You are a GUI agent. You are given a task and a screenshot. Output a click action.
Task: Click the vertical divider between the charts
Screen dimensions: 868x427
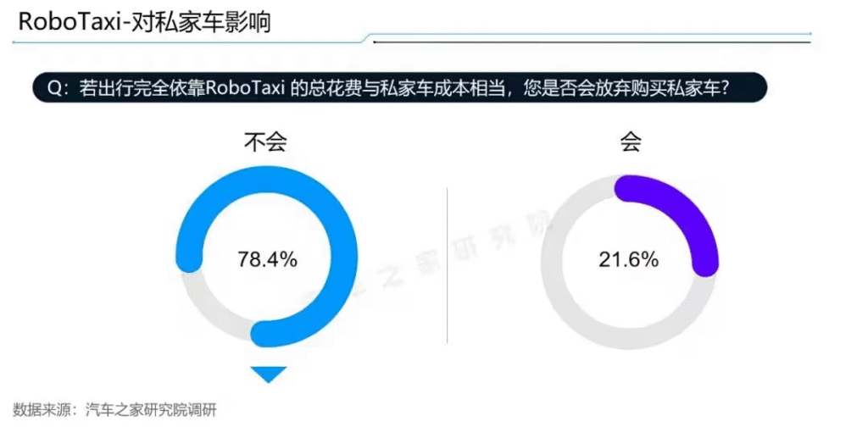[x=448, y=265]
